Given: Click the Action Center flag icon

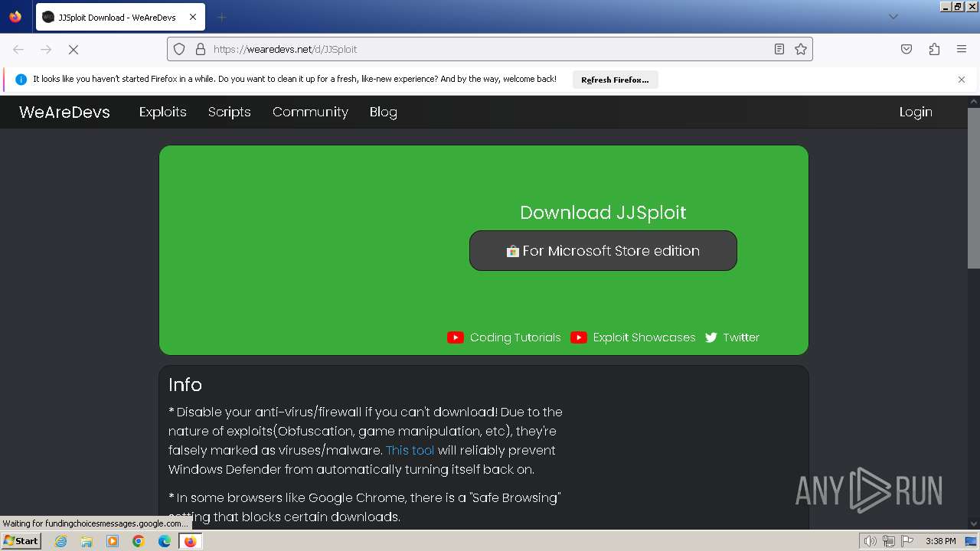Looking at the screenshot, I should tap(906, 541).
